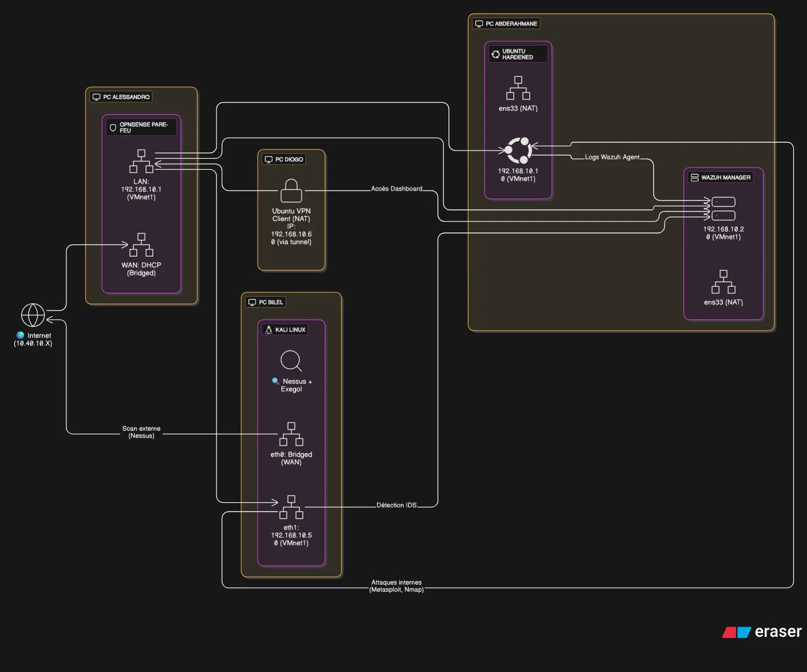This screenshot has height=672, width=807.
Task: Click the Détection IDS connection label
Action: 396,506
